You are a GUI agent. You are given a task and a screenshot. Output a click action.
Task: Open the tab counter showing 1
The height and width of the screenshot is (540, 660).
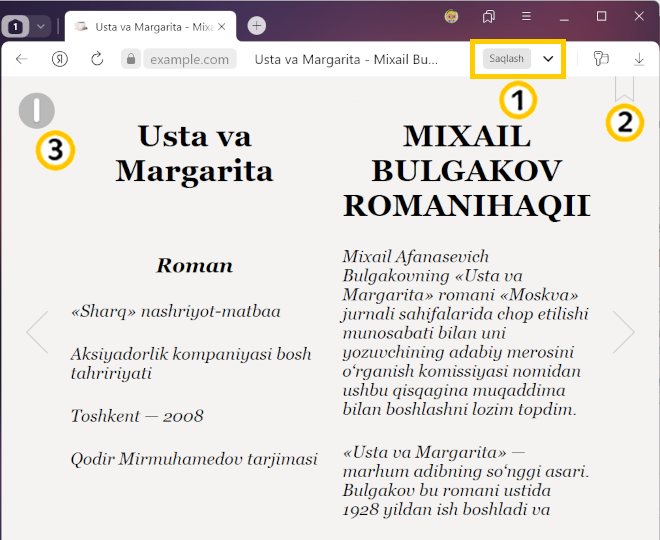point(18,26)
